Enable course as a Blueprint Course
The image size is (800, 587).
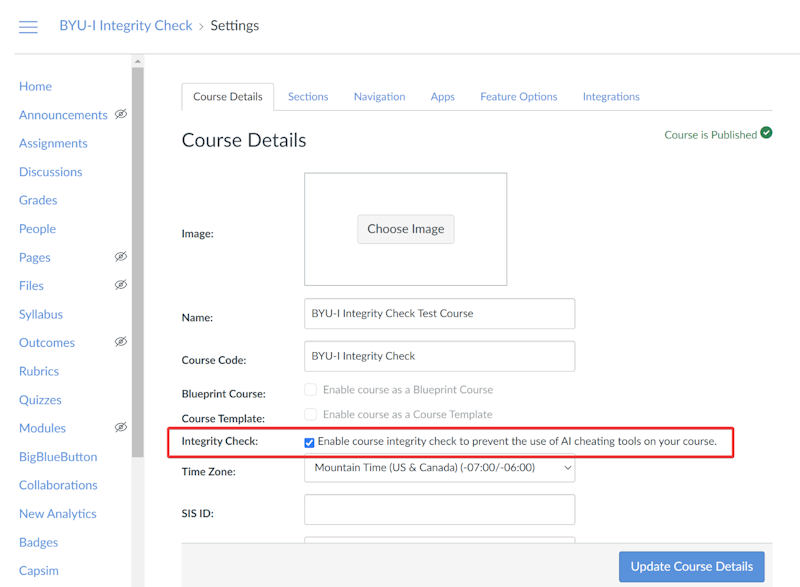point(310,390)
